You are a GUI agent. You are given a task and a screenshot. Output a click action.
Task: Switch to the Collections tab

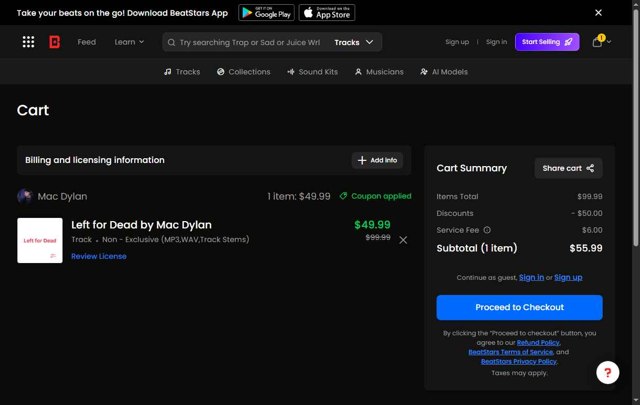[244, 72]
